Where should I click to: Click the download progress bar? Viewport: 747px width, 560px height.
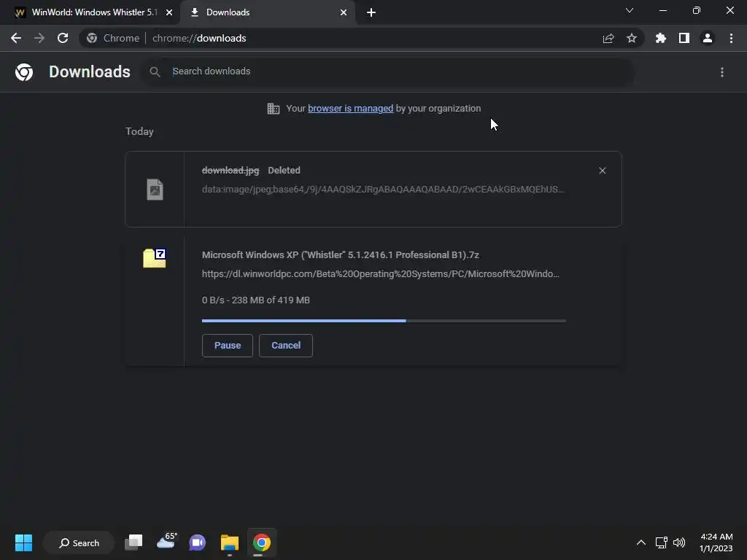[384, 321]
